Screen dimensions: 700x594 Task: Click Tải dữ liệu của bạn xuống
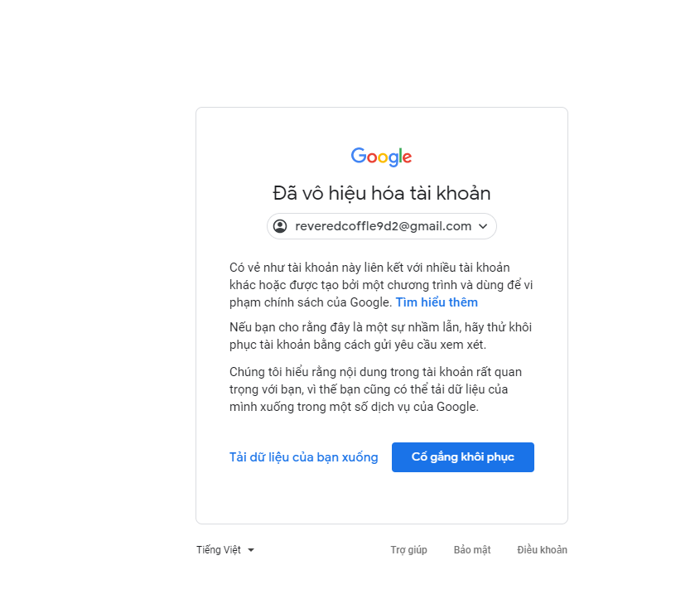(x=303, y=457)
